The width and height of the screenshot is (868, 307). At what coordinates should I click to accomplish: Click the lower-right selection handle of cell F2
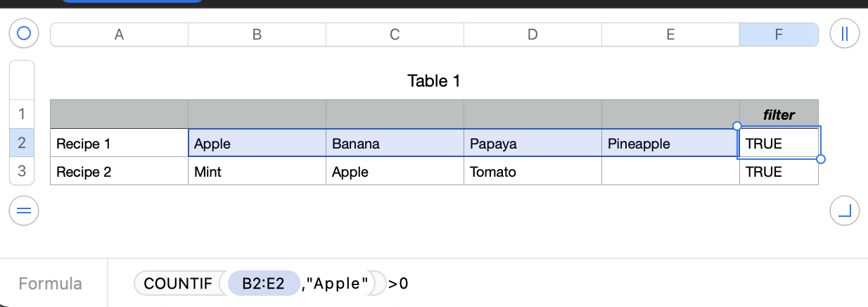(821, 159)
